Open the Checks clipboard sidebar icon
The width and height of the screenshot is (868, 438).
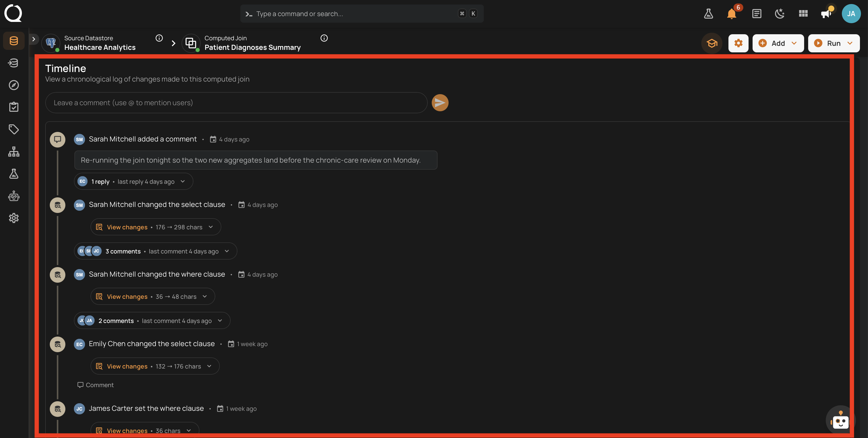14,107
